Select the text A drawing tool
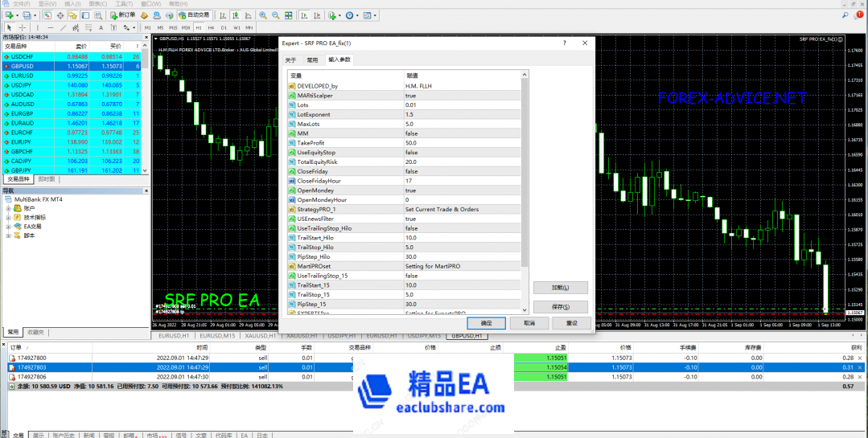This screenshot has width=868, height=438. click(x=101, y=27)
